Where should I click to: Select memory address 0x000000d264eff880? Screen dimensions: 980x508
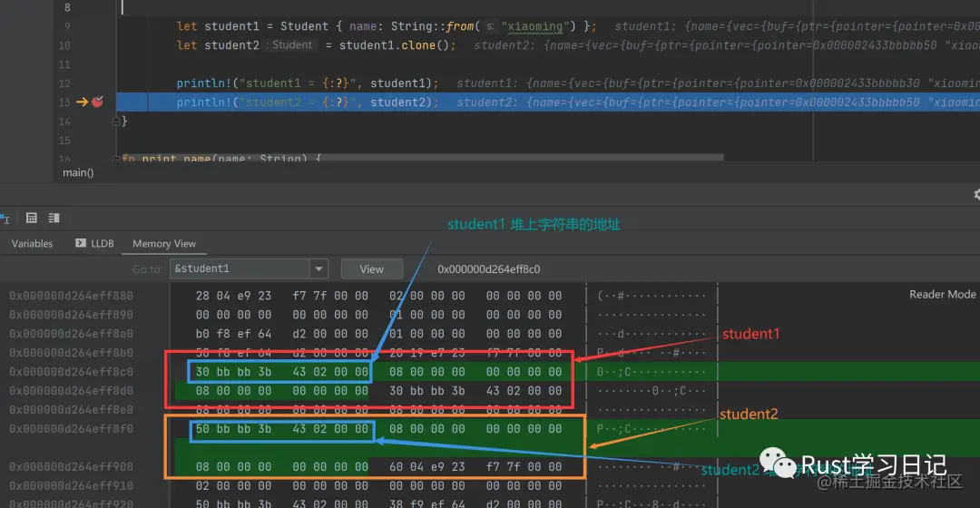(71, 296)
